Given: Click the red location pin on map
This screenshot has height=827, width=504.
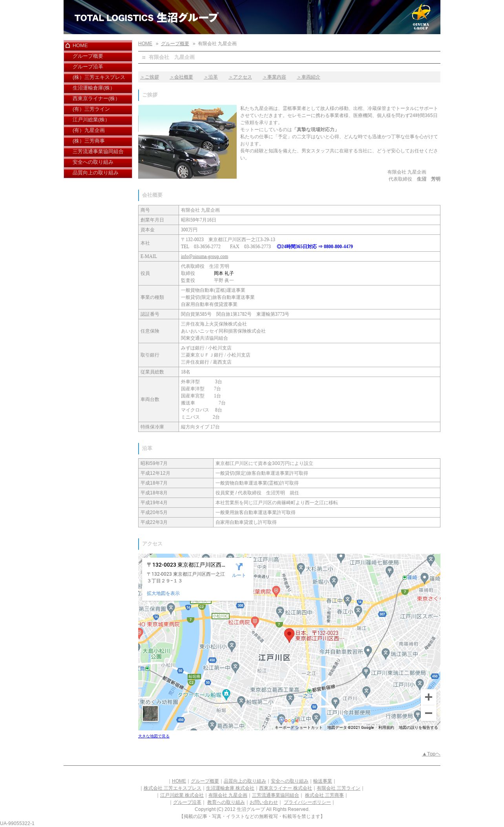Looking at the screenshot, I should pos(289,635).
